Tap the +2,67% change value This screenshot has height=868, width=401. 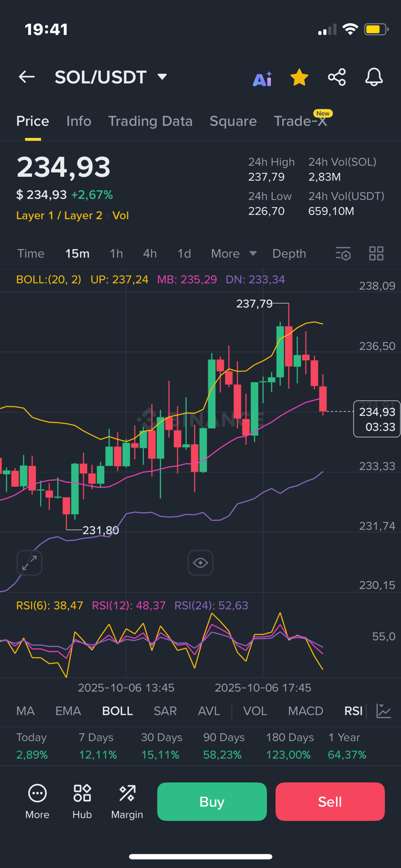pyautogui.click(x=92, y=195)
